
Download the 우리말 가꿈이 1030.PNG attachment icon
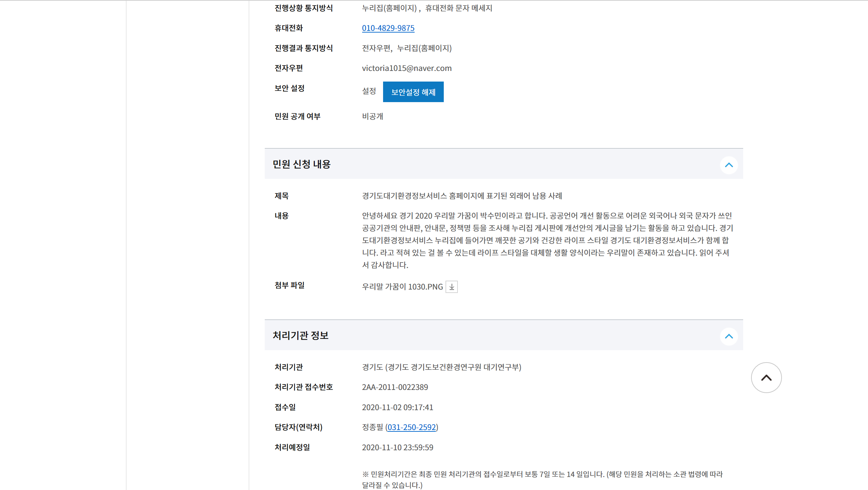click(451, 287)
